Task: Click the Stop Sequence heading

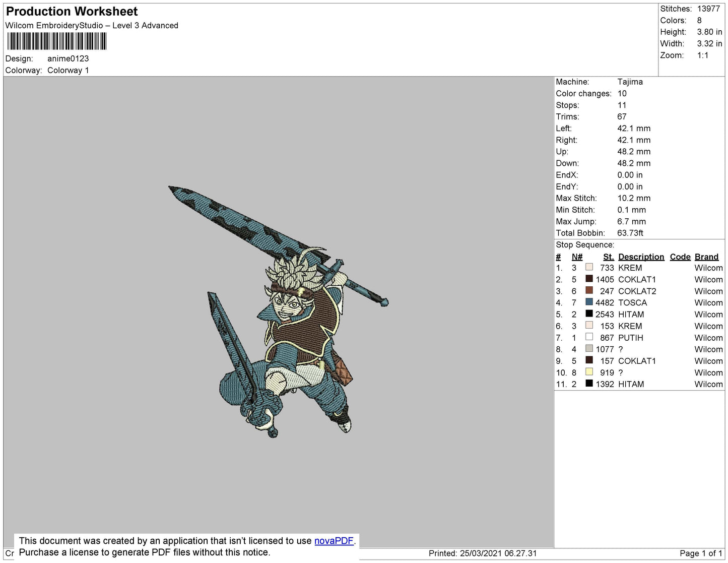Action: 585,244
